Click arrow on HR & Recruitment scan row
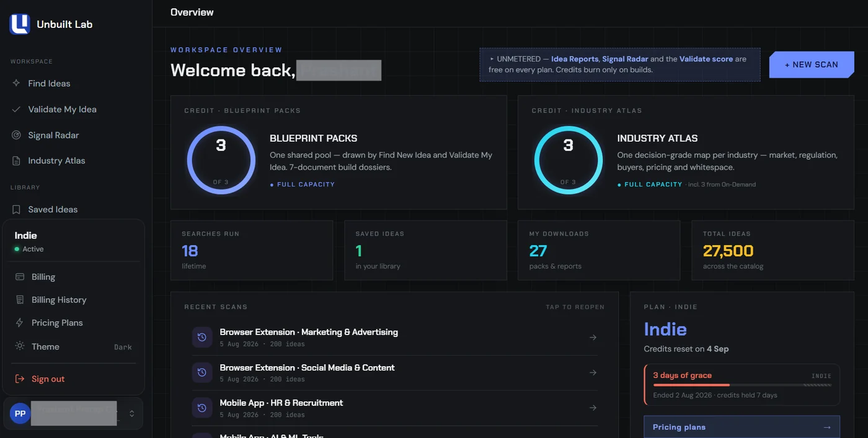This screenshot has height=438, width=868. (x=593, y=408)
